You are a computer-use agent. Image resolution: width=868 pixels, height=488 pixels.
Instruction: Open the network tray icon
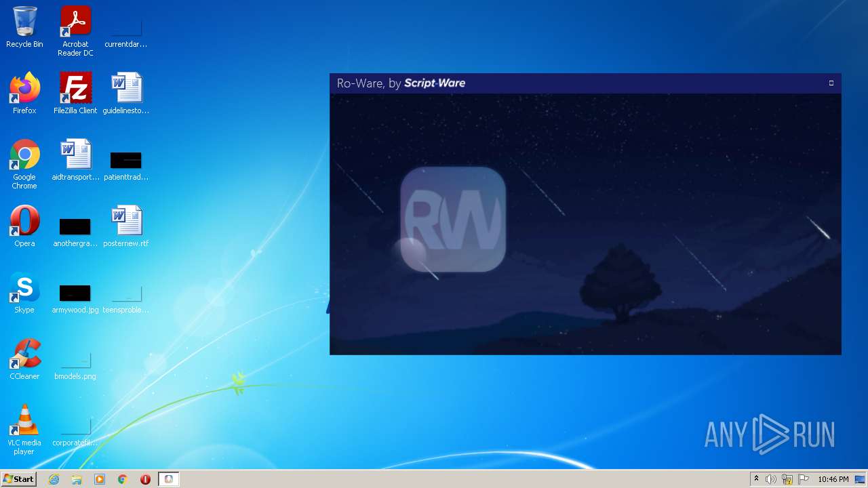click(787, 479)
